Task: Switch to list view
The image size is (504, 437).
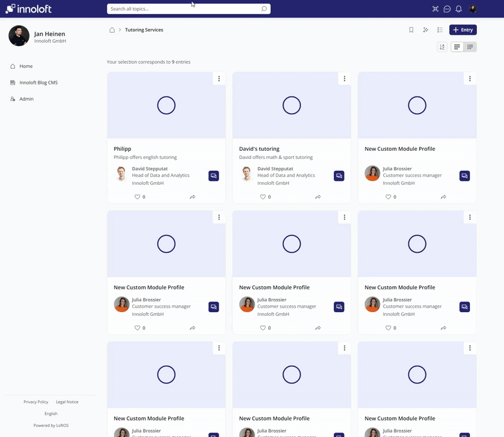Action: 470,47
